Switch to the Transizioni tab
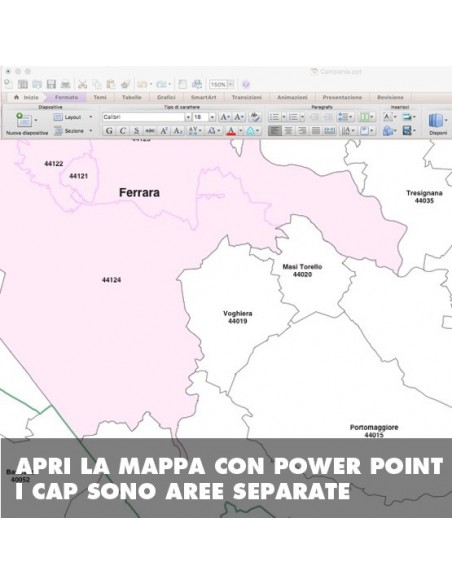 [x=246, y=97]
